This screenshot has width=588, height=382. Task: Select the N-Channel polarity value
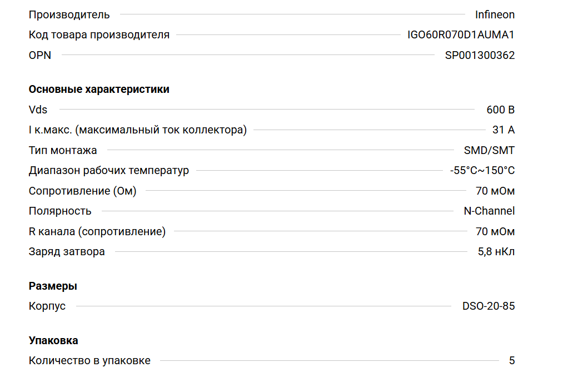[x=489, y=211]
